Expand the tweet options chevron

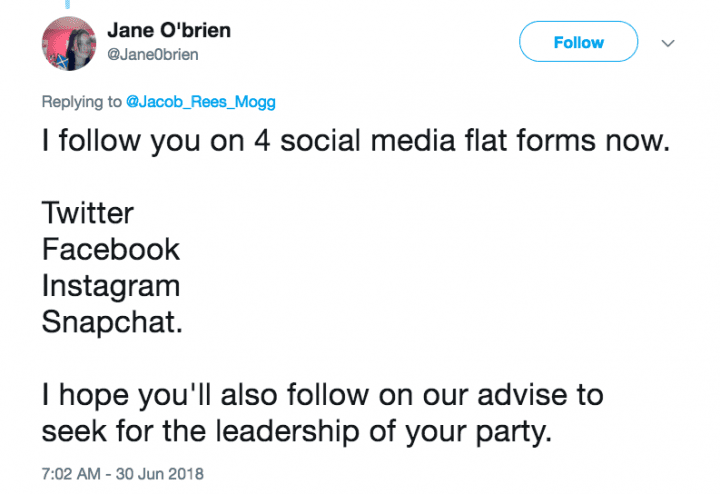pyautogui.click(x=668, y=43)
